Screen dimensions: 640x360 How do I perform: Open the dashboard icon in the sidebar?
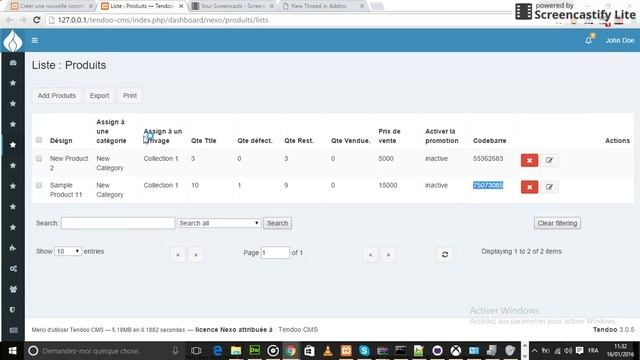click(x=13, y=62)
